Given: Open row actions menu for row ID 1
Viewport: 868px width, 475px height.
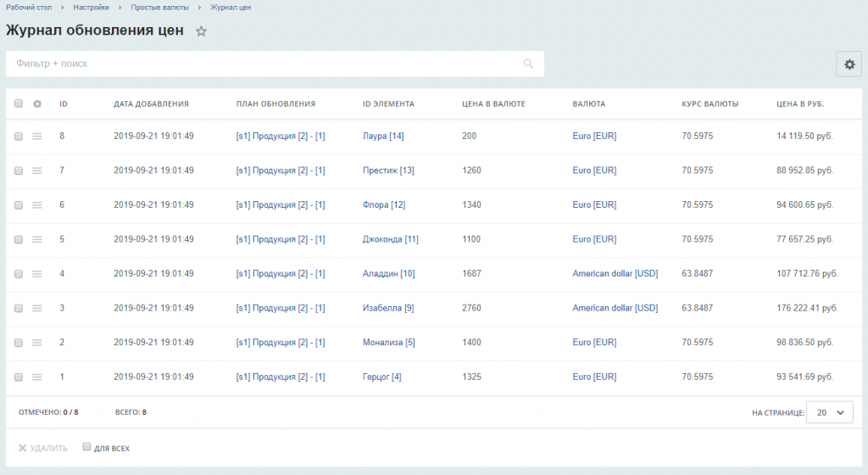Looking at the screenshot, I should click(x=37, y=377).
